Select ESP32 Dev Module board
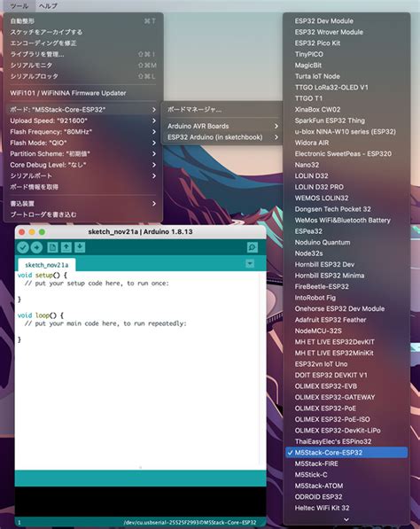This screenshot has height=529, width=420. (x=346, y=21)
